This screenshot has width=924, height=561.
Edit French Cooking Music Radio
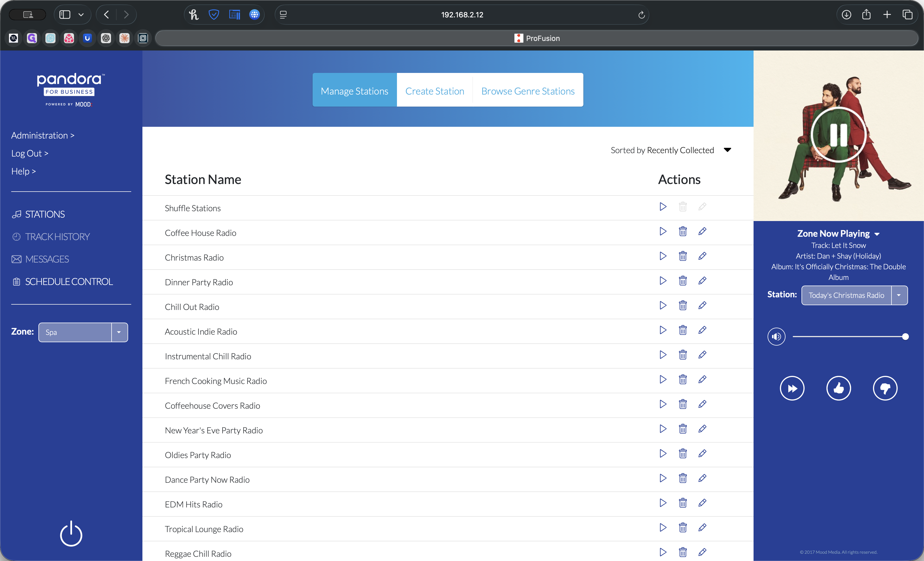pos(702,380)
